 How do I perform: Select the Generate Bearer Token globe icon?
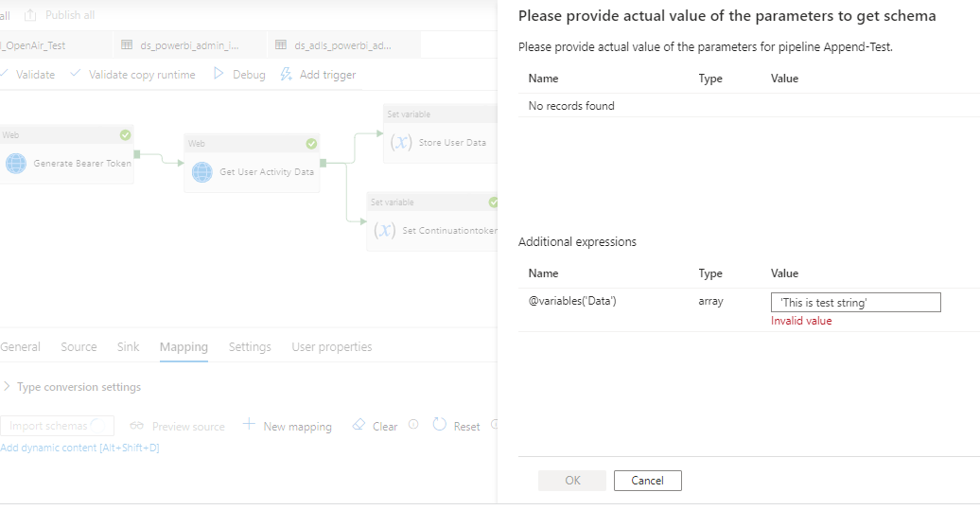(16, 163)
